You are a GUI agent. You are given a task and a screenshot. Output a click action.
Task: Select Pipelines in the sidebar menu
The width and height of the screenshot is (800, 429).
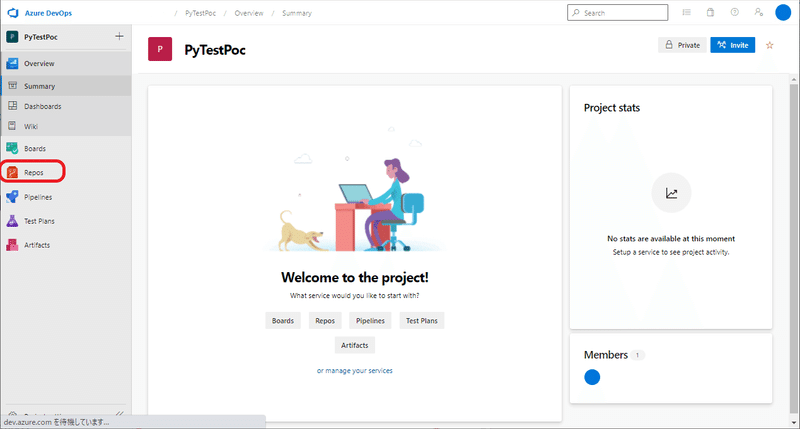[x=66, y=197]
